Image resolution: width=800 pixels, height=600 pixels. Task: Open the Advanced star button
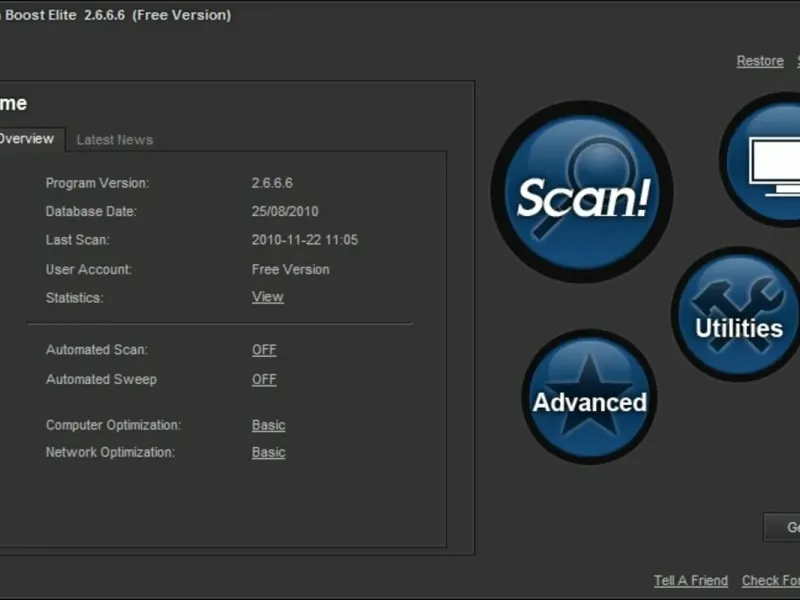[589, 397]
